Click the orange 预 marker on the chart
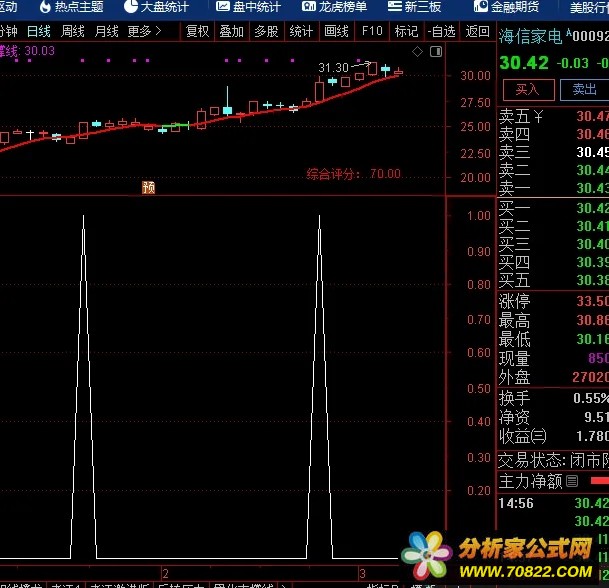The image size is (609, 588). tap(148, 187)
